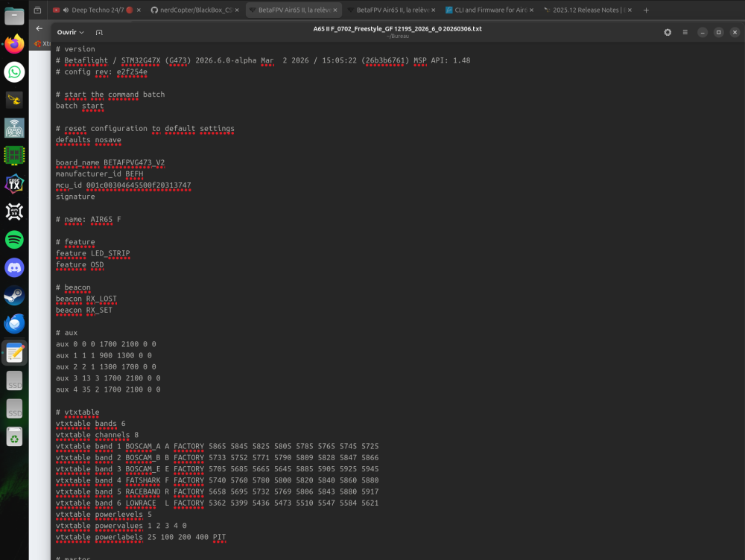Go back with the browser back arrow
Viewport: 745px width, 560px height.
click(39, 28)
